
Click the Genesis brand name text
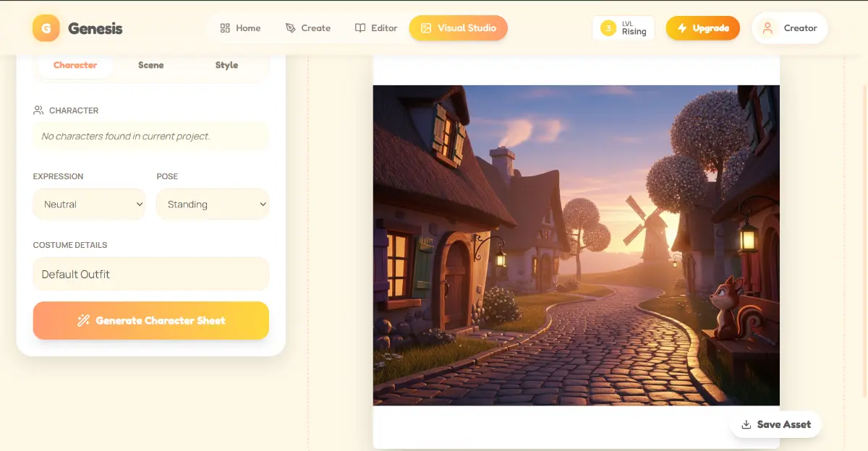click(95, 29)
